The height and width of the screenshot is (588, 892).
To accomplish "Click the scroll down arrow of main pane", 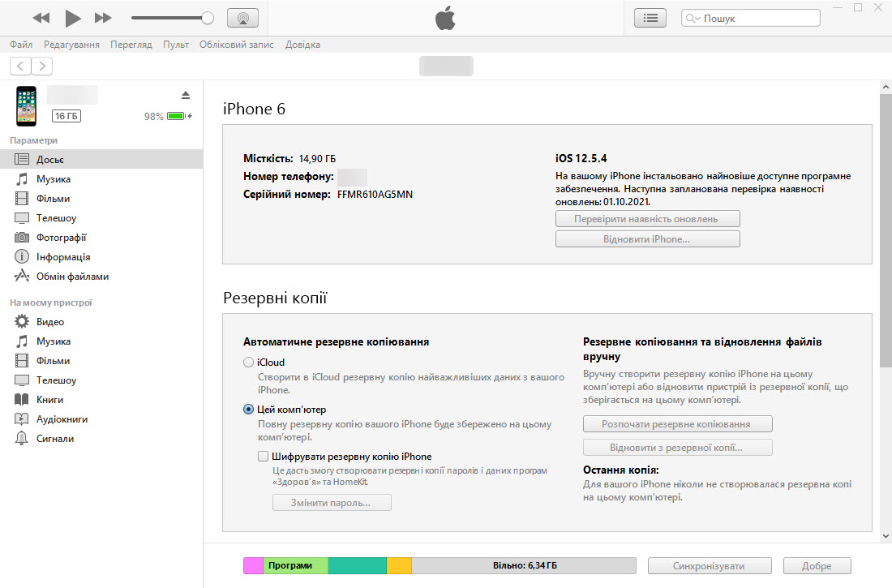I will [886, 535].
